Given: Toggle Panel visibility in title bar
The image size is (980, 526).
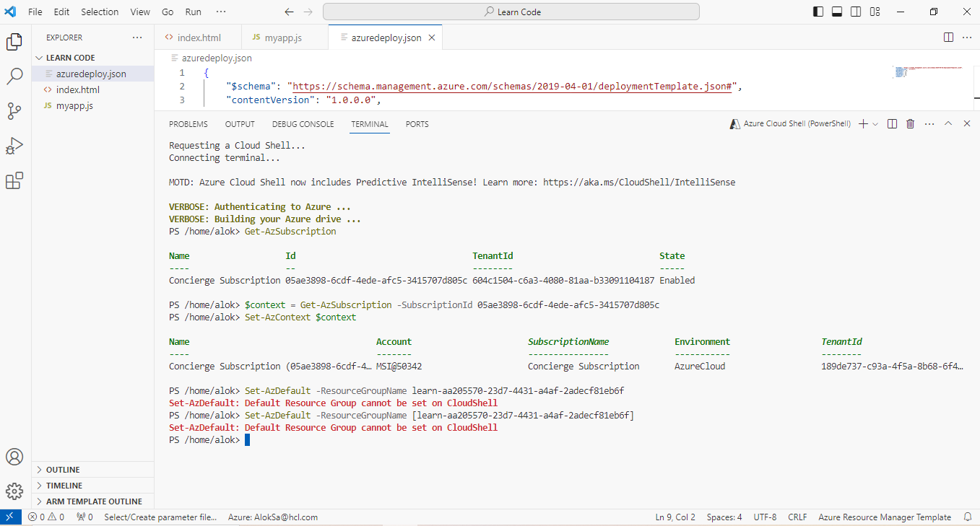Looking at the screenshot, I should (837, 12).
